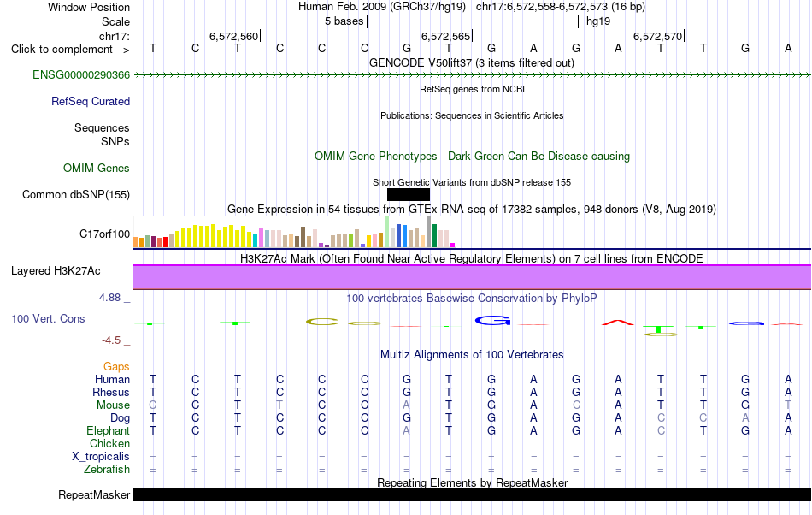This screenshot has height=515, width=812.
Task: Click the 6,572,560 position marker
Action: [x=234, y=36]
